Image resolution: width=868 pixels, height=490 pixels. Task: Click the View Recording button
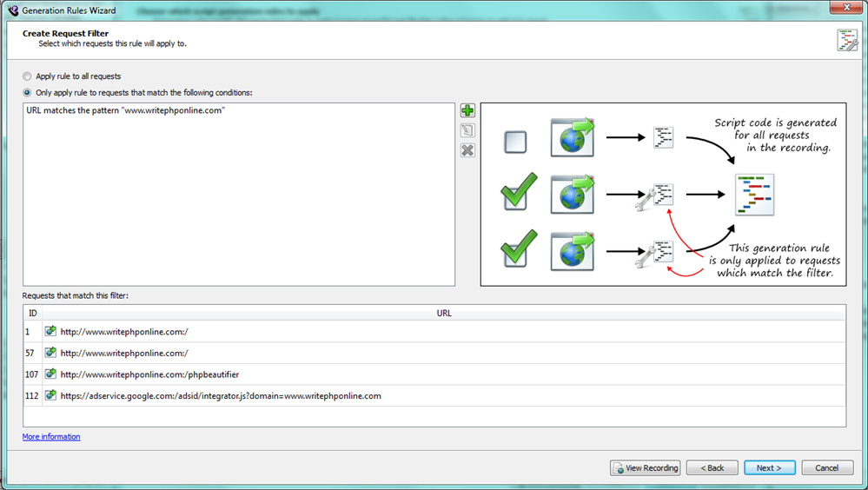click(x=645, y=467)
